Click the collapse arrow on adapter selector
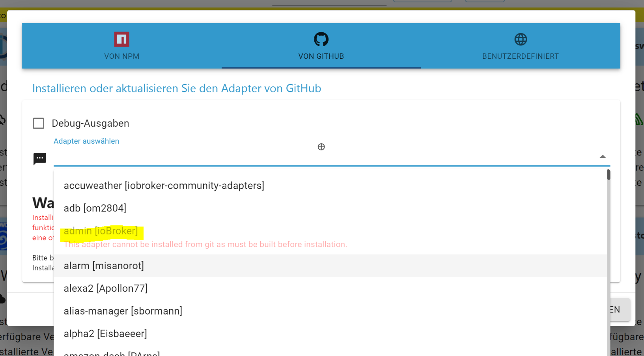644x356 pixels. pos(603,156)
